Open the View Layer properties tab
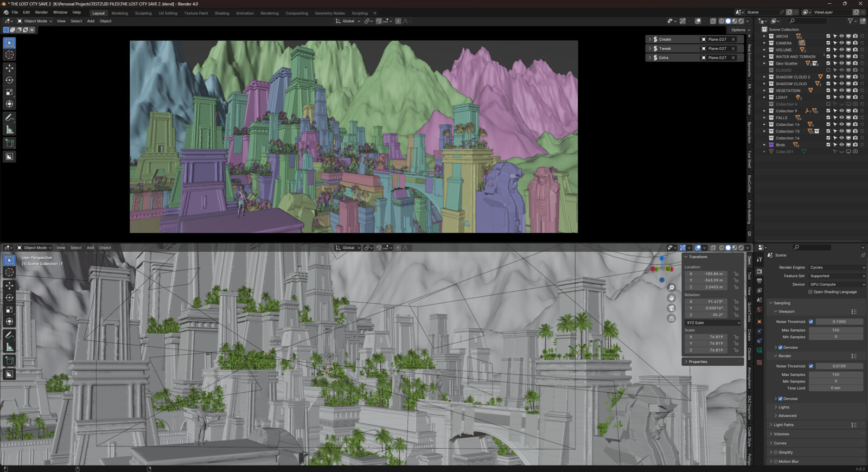Viewport: 868px width, 472px height. pos(759,290)
